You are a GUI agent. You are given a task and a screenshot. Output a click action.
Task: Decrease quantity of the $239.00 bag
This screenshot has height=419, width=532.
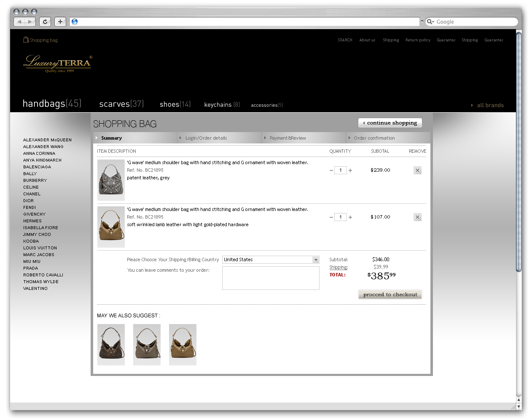click(331, 170)
